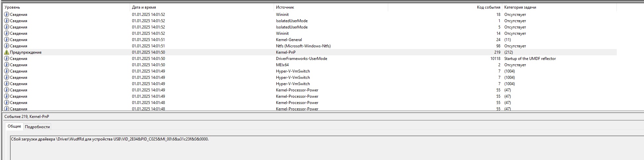Click the info icon of Wininit event 18

[x=7, y=15]
